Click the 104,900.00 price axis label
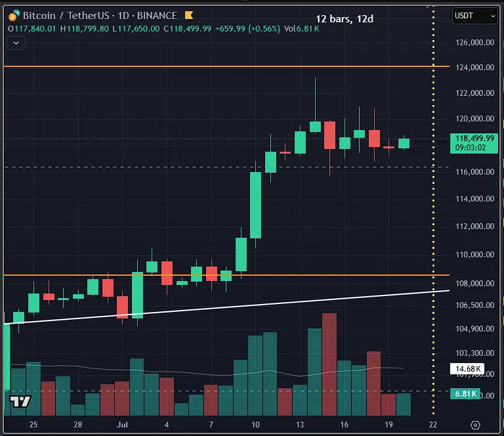Screen dimensions: 504x436 [x=474, y=328]
